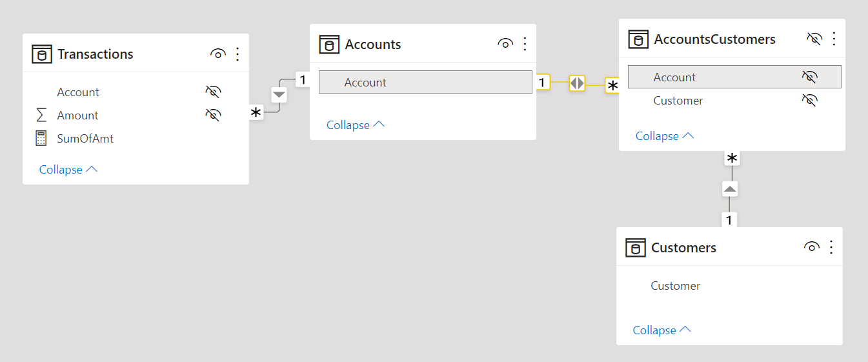
Task: Click the SumOfAmt measure calculator icon
Action: tap(41, 138)
